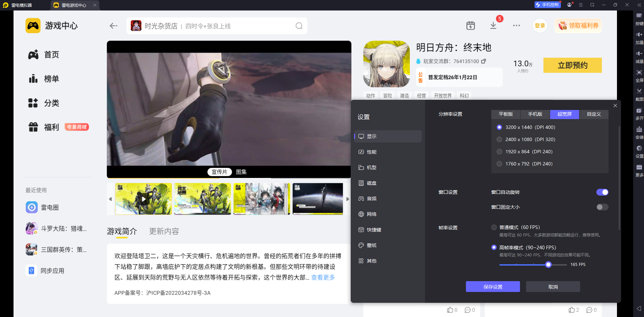The image size is (644, 317).
Task: Click the search box showing 时光杂货店
Action: 217,26
